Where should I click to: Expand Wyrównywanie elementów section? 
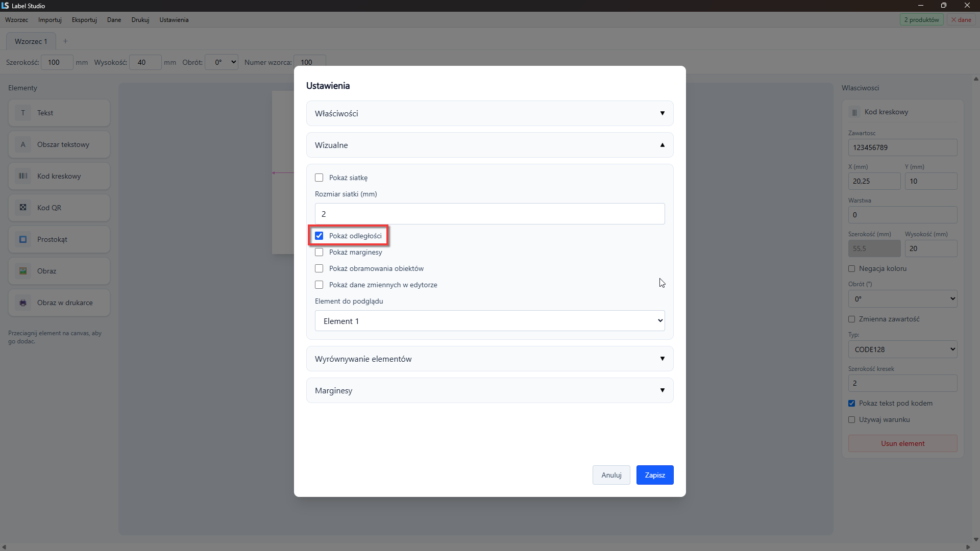[489, 359]
